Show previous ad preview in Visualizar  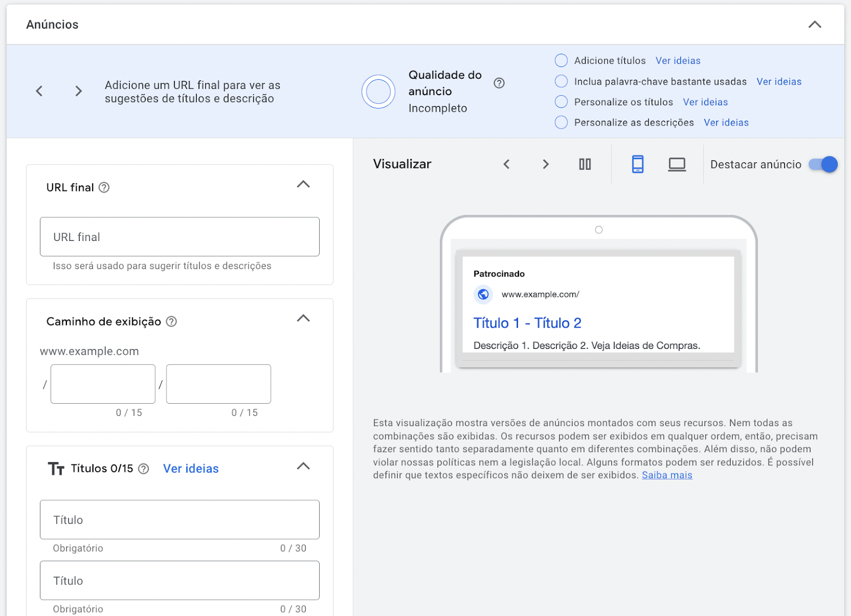(x=506, y=164)
